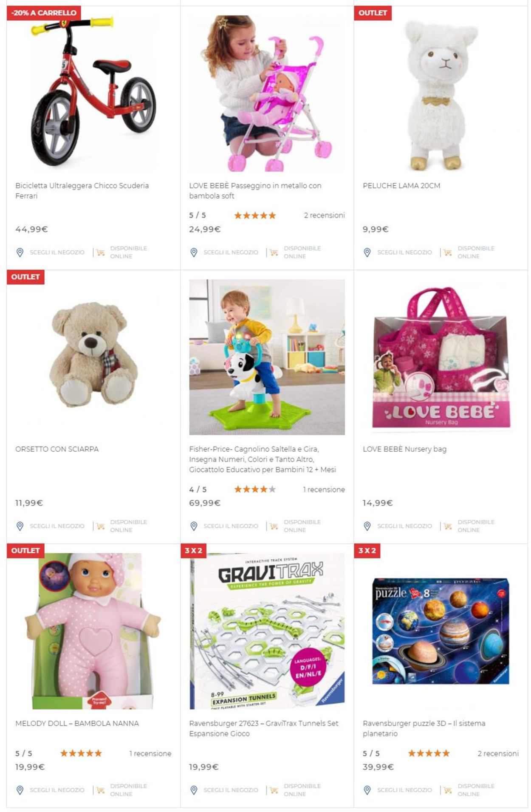Click the cart icon under LOVE BEBÈ Passeggino
This screenshot has width=531, height=812.
[x=274, y=252]
